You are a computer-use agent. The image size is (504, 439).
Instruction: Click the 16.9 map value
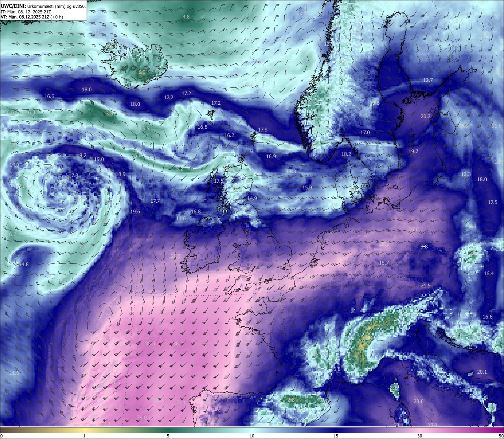[271, 157]
